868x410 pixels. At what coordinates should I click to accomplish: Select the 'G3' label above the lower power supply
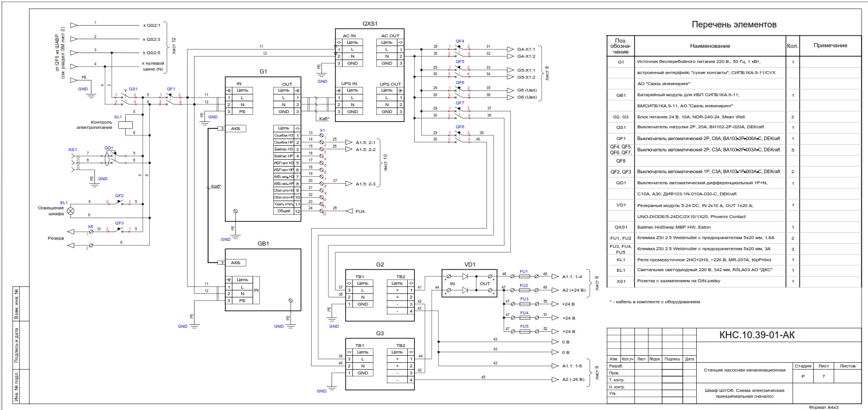point(380,333)
